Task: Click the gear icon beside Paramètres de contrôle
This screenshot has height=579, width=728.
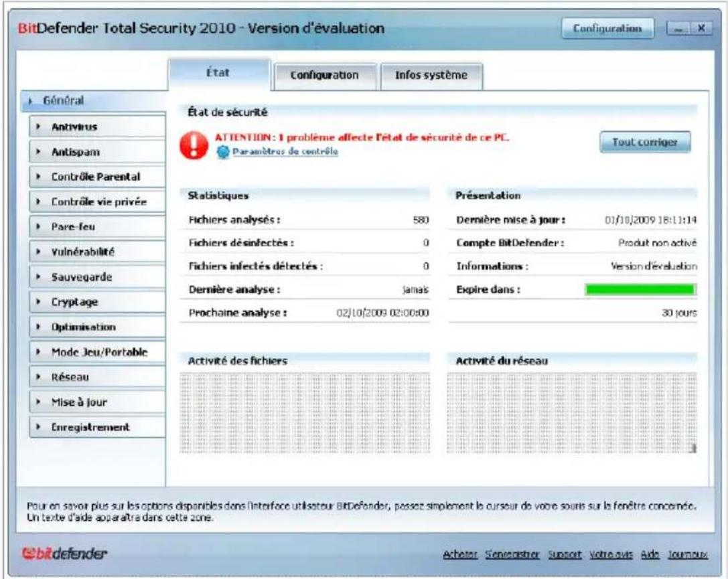Action: coord(223,152)
